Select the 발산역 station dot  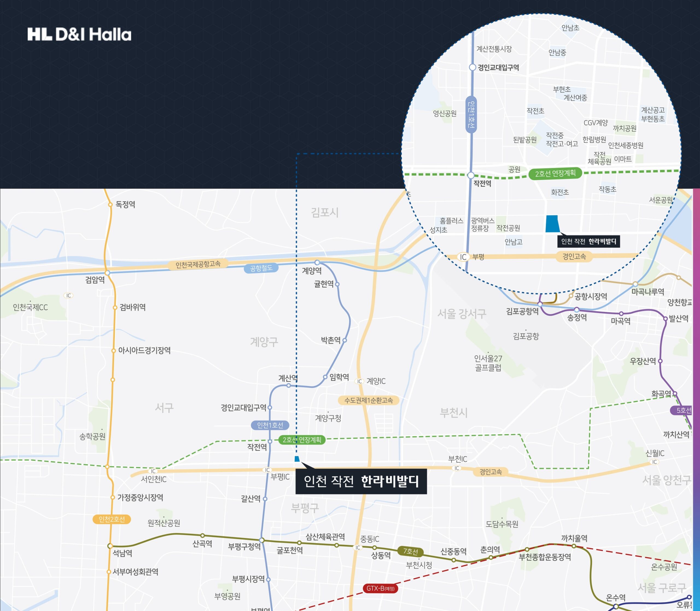click(x=665, y=319)
